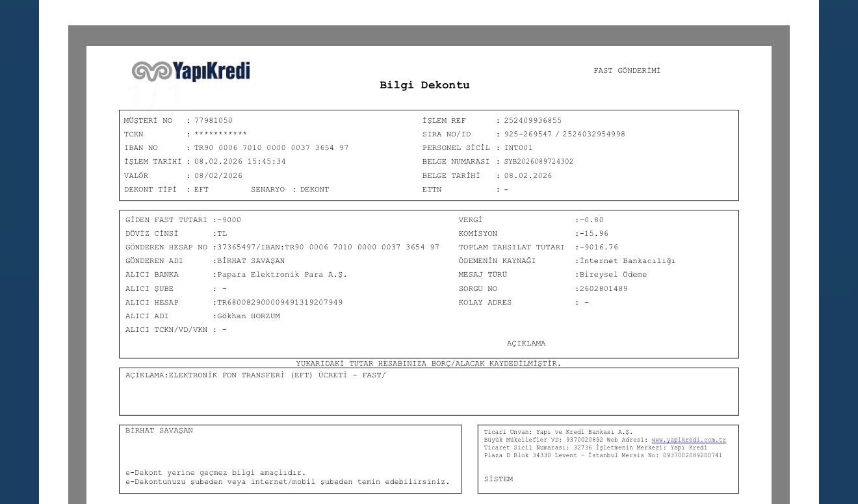Click the Papara Elektronik Para A.Ş. bank name
858x504 pixels.
[x=282, y=275]
